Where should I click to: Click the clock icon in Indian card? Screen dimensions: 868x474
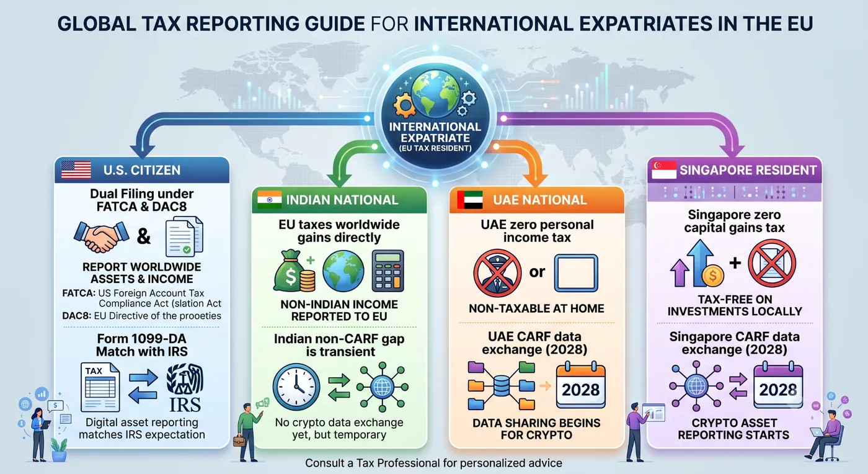pos(296,387)
